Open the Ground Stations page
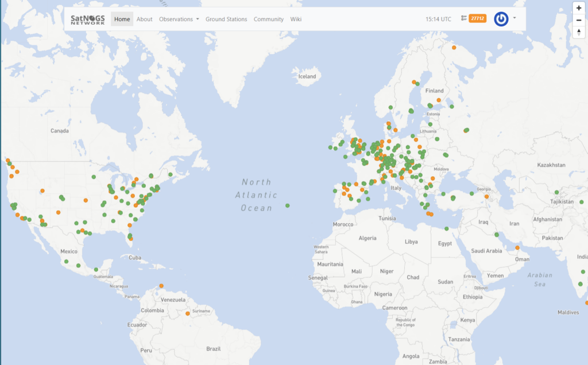The width and height of the screenshot is (588, 365). pyautogui.click(x=226, y=19)
